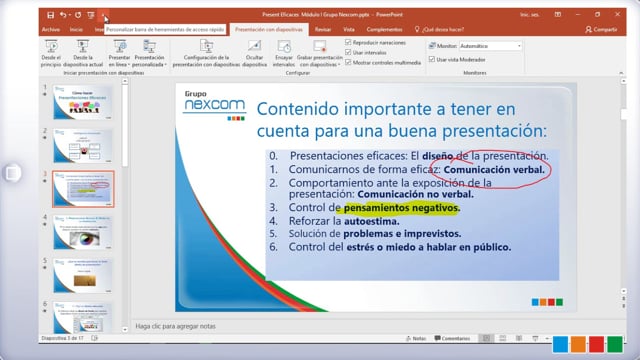
Task: Open Grabar presentación con diapositivas dropdown
Action: pos(320,53)
